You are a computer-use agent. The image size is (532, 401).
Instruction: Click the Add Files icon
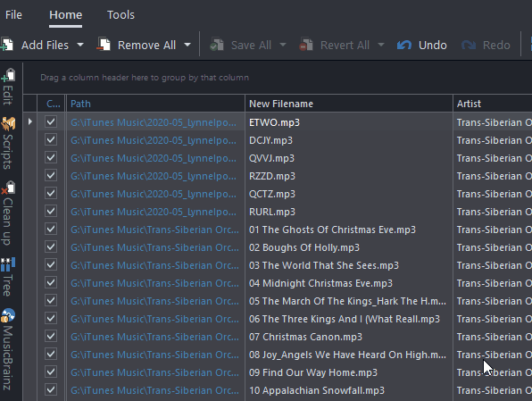pyautogui.click(x=7, y=45)
